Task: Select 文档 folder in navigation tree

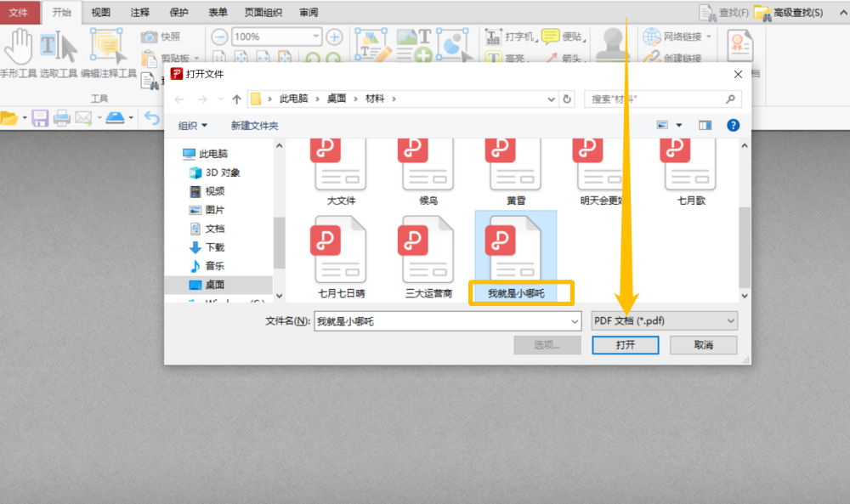Action: 207,228
